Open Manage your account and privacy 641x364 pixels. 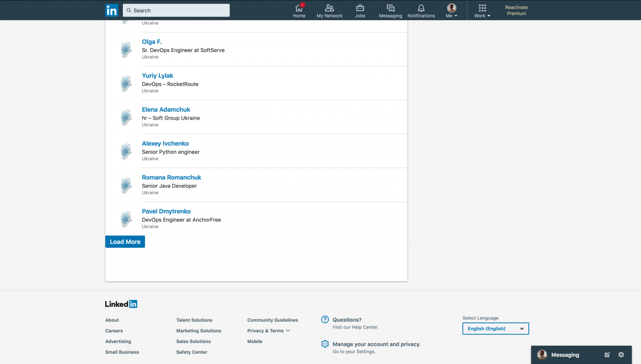pos(376,344)
